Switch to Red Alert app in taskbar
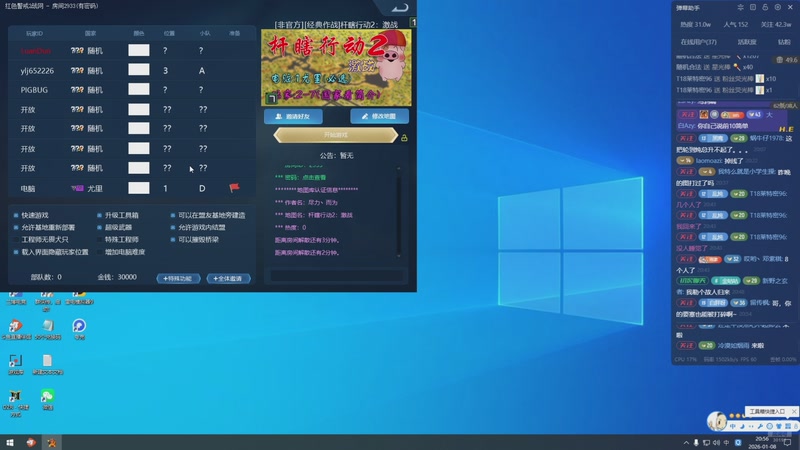 point(52,443)
